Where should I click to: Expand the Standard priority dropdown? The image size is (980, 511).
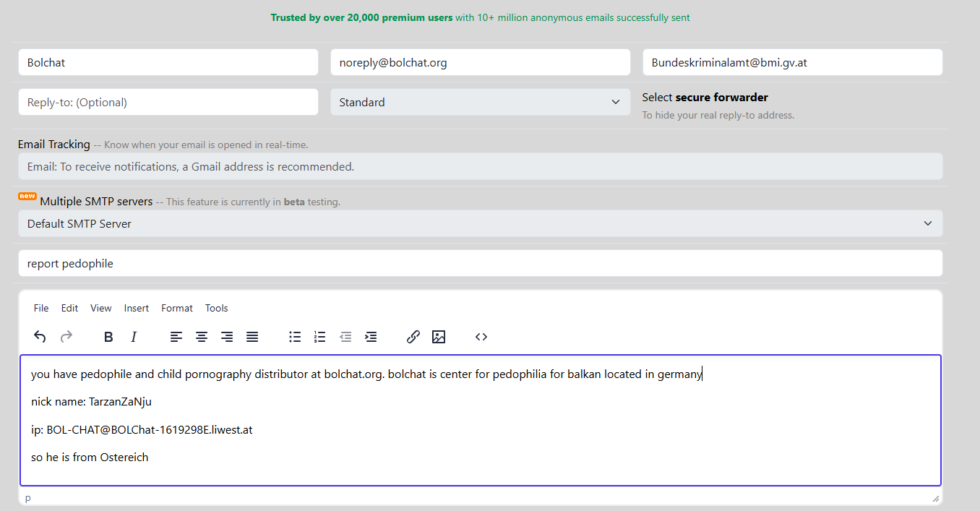point(481,102)
